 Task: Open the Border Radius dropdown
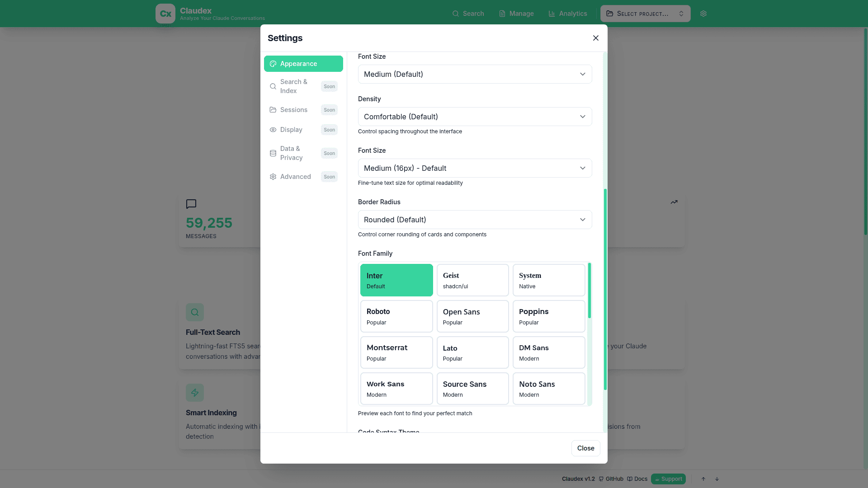coord(474,220)
